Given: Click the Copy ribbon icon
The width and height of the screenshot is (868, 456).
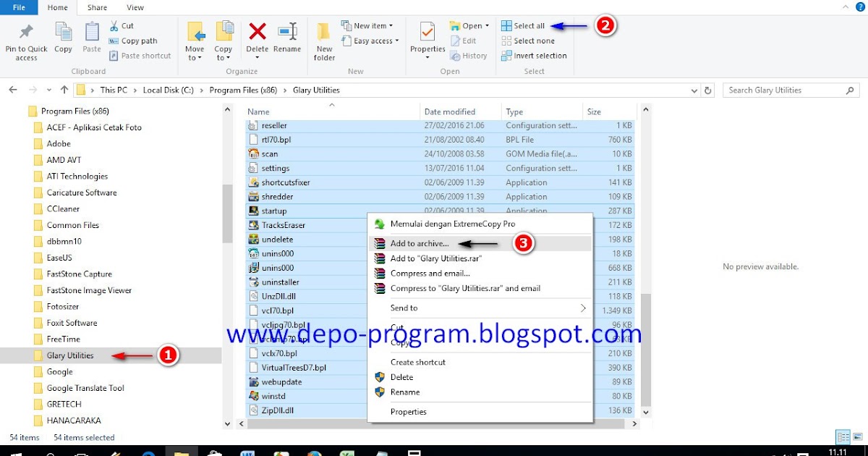Looking at the screenshot, I should [64, 32].
